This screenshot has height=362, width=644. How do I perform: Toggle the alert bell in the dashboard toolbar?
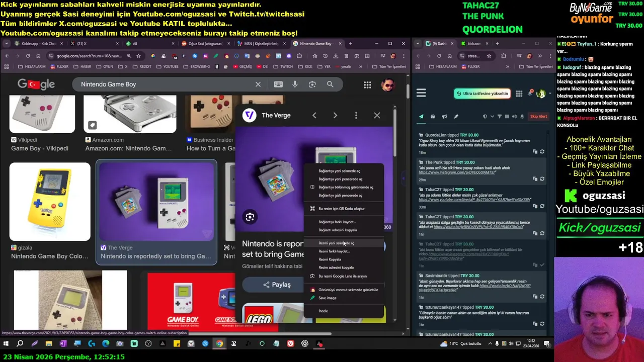point(522,117)
